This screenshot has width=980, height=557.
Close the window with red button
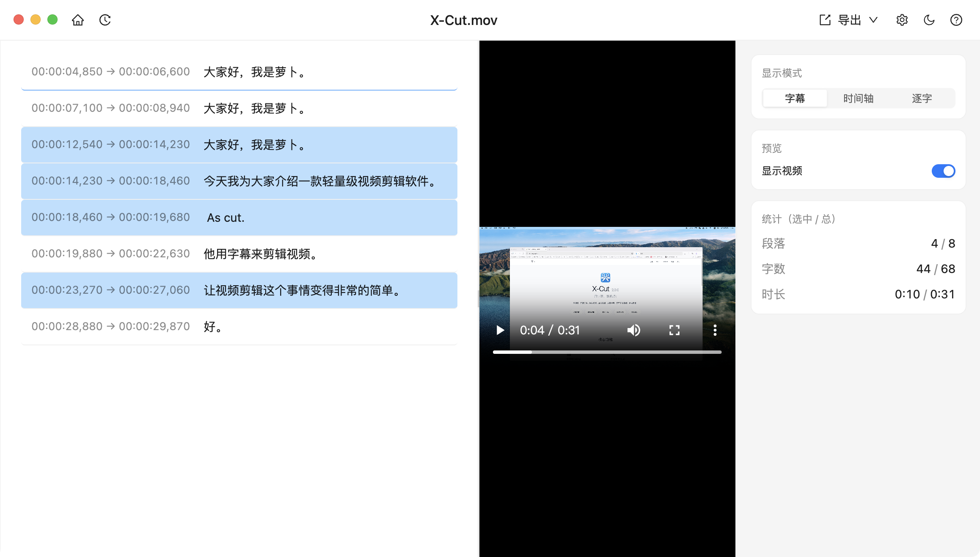pyautogui.click(x=19, y=20)
